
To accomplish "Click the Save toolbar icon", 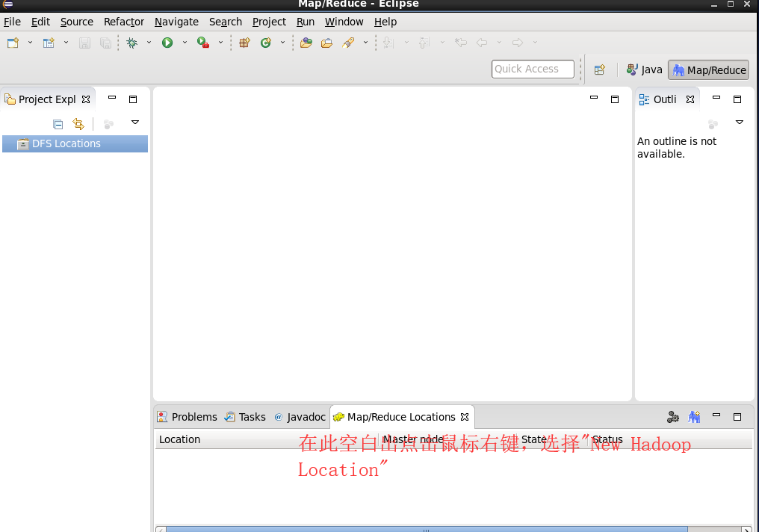I will point(84,43).
